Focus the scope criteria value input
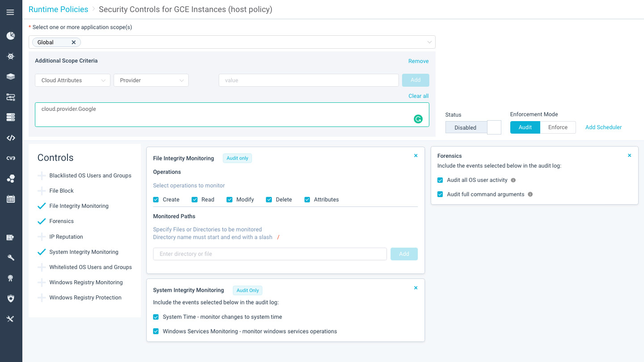Viewport: 644px width, 362px height. (309, 80)
